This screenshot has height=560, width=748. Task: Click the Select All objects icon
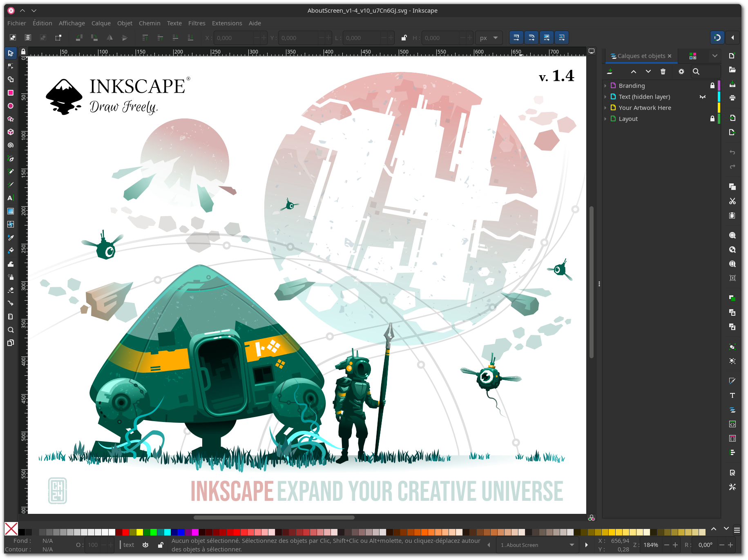(x=13, y=38)
